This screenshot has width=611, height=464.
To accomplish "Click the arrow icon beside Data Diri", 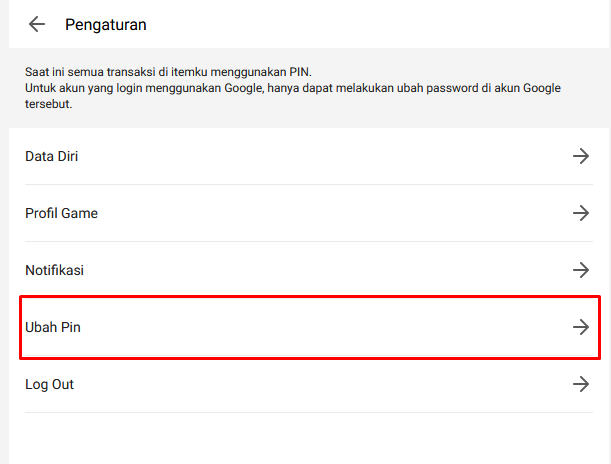I will [x=581, y=156].
